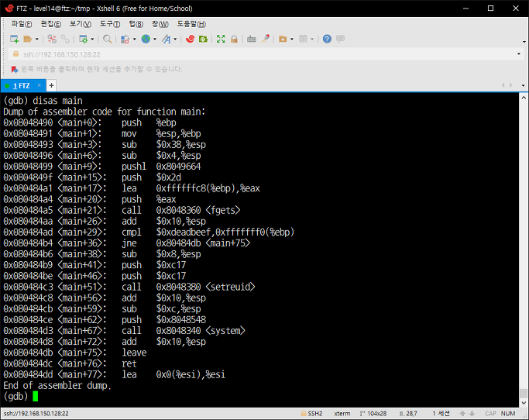Click the Find magnifier icon

pyautogui.click(x=108, y=40)
